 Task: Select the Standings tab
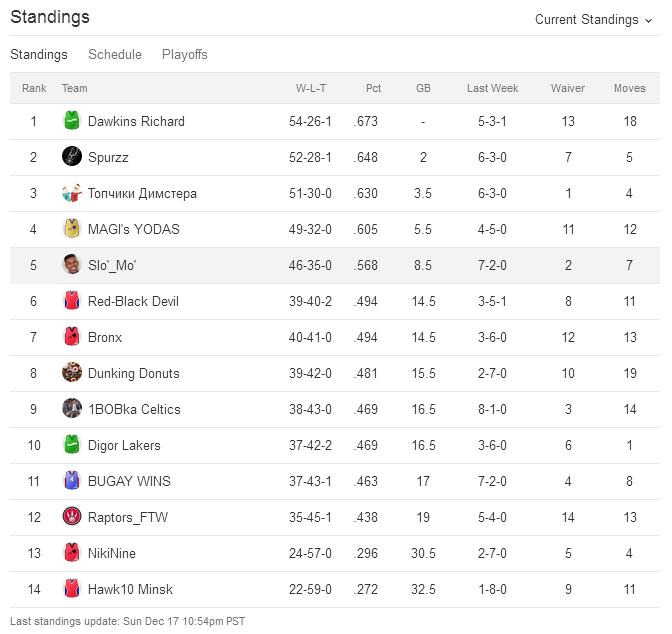39,55
